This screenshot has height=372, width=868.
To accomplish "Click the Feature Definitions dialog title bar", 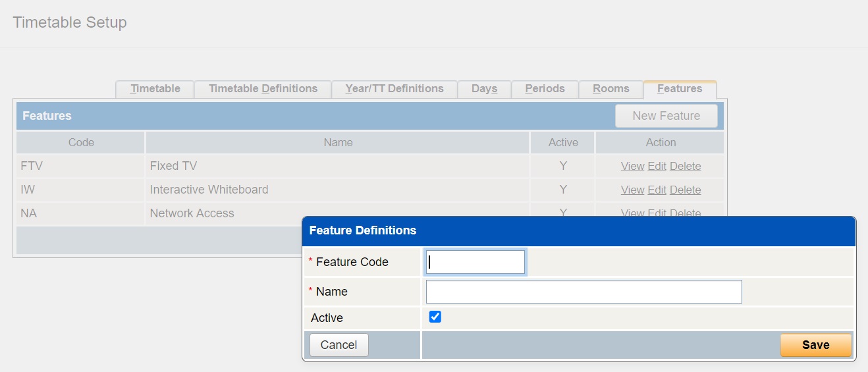I will click(x=578, y=231).
